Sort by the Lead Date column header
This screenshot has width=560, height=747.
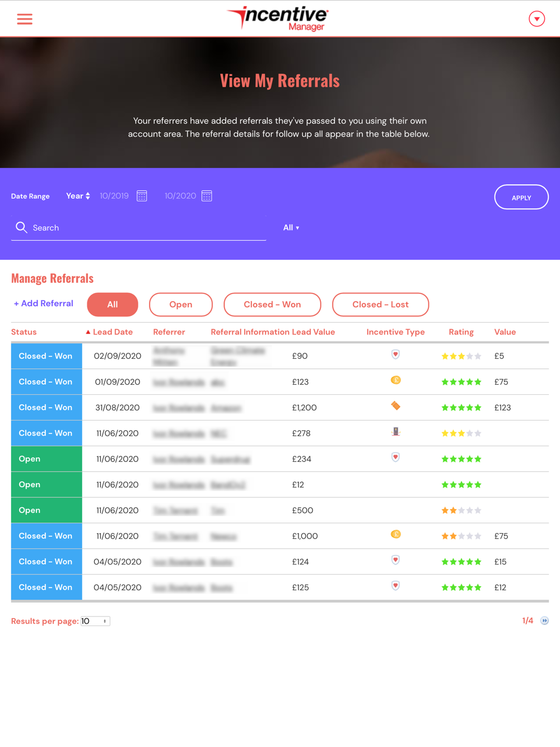[x=109, y=332]
